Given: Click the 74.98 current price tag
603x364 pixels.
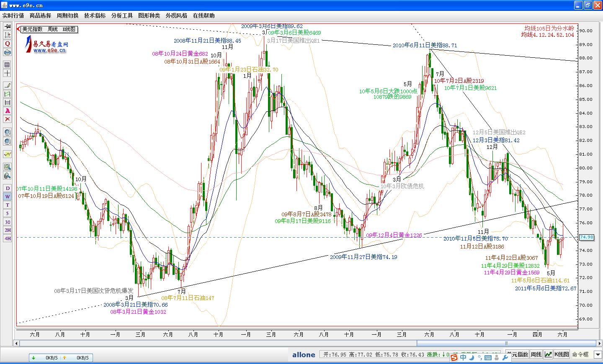Looking at the screenshot, I should [x=586, y=238].
